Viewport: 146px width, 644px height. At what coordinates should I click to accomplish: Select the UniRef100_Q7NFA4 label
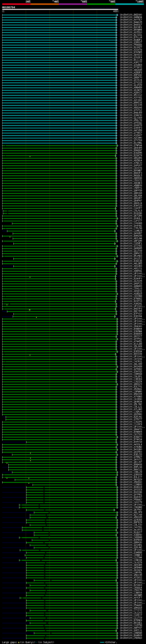tap(131, 146)
